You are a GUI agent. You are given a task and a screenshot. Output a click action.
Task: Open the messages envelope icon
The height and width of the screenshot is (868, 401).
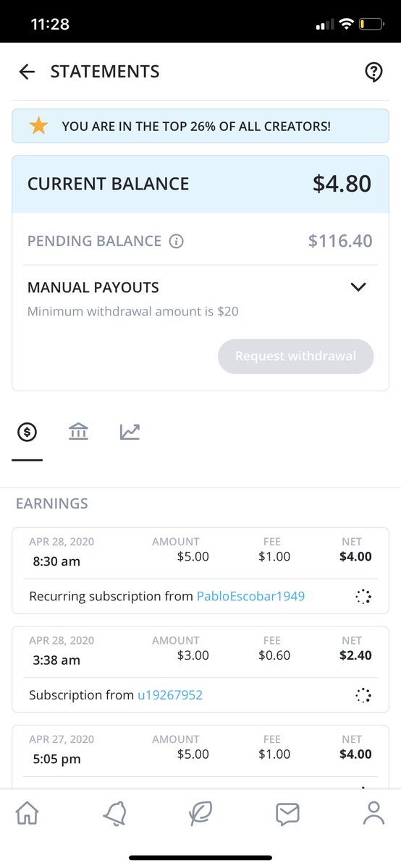[287, 814]
